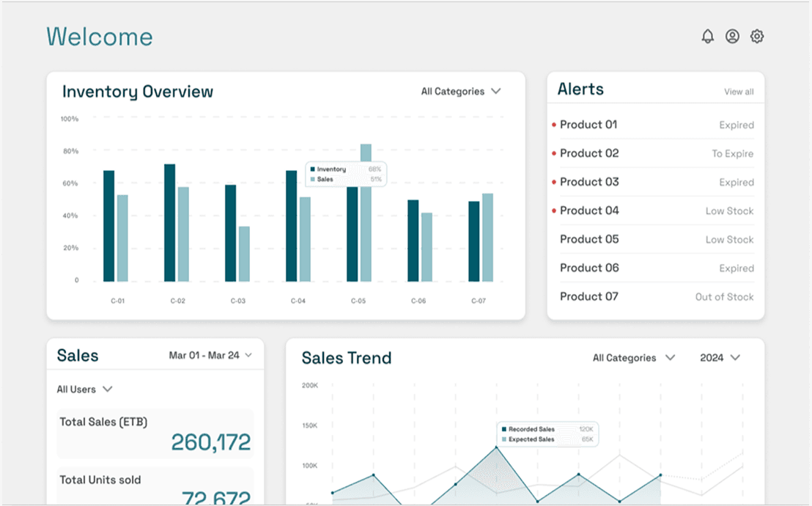Open the settings gear icon

756,35
